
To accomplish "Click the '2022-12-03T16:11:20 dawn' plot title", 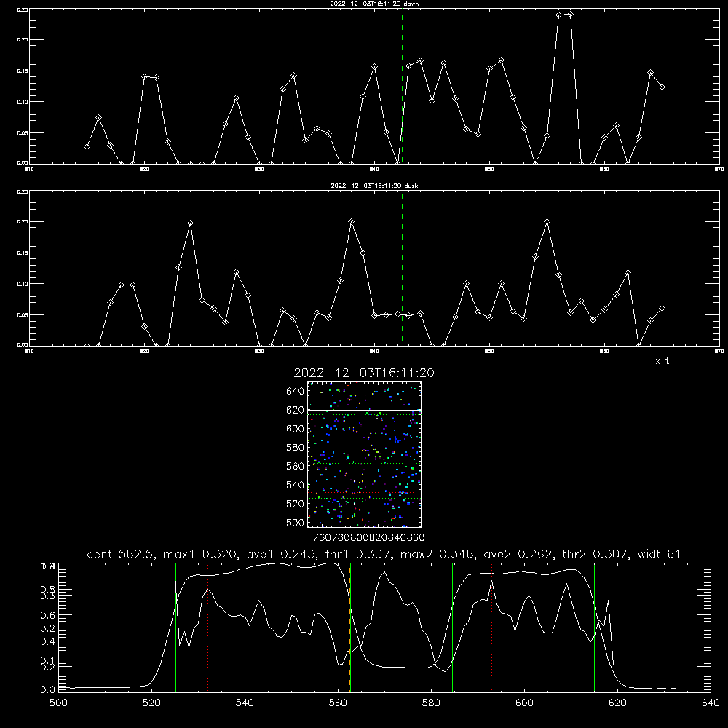I will (374, 4).
